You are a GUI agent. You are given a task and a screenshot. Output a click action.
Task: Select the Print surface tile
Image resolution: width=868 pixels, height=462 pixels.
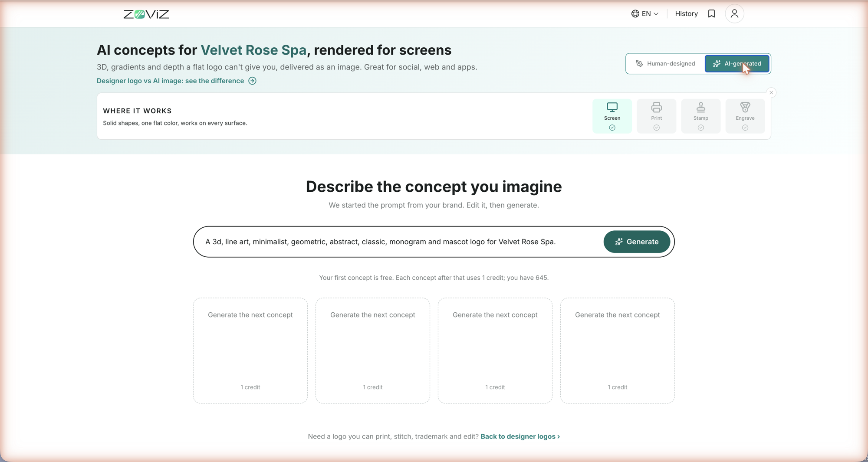pyautogui.click(x=656, y=116)
